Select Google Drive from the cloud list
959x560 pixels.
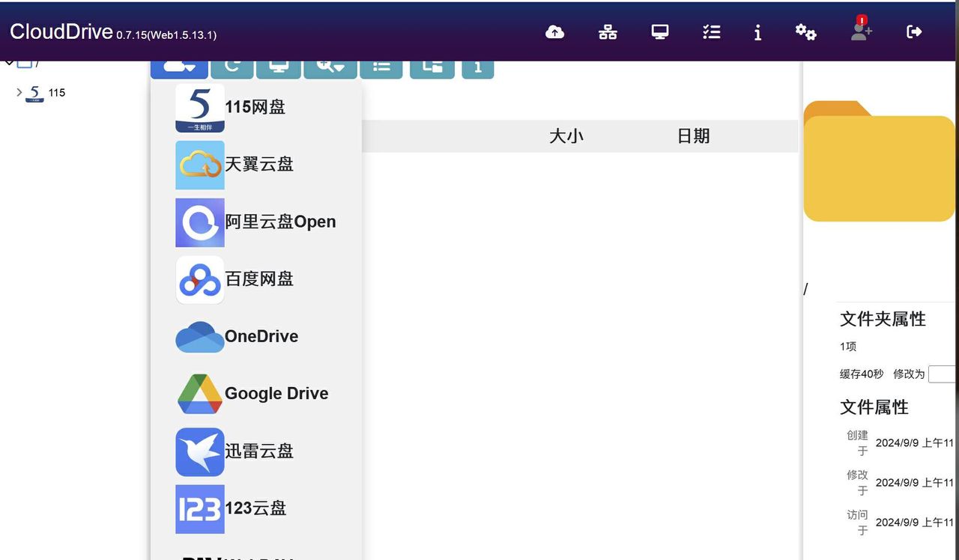pyautogui.click(x=255, y=394)
